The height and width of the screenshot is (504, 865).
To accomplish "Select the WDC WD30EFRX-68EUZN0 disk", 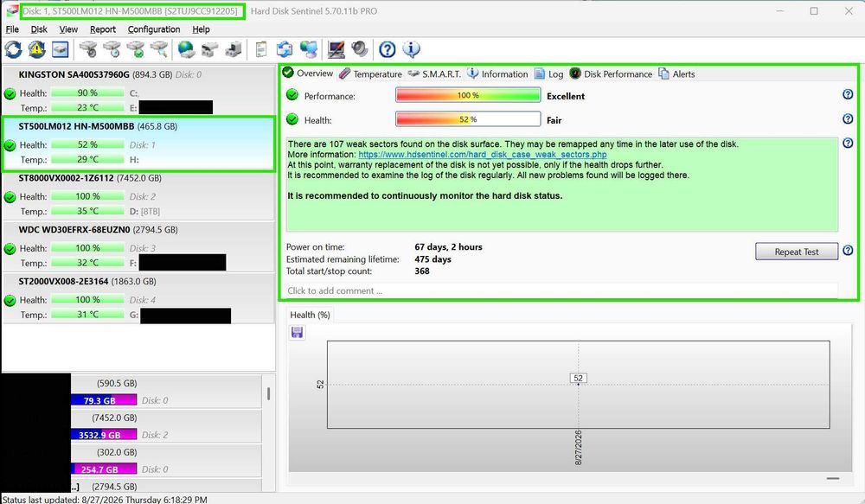I will point(138,246).
